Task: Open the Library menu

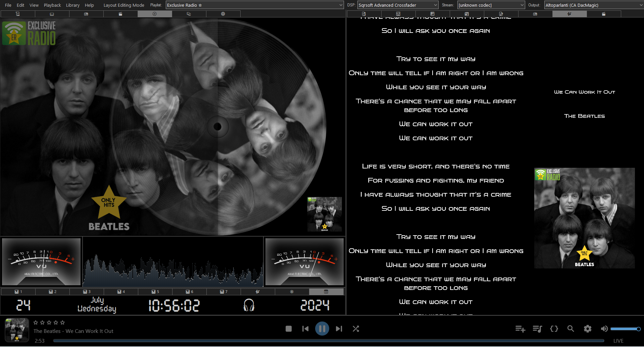Action: [73, 5]
